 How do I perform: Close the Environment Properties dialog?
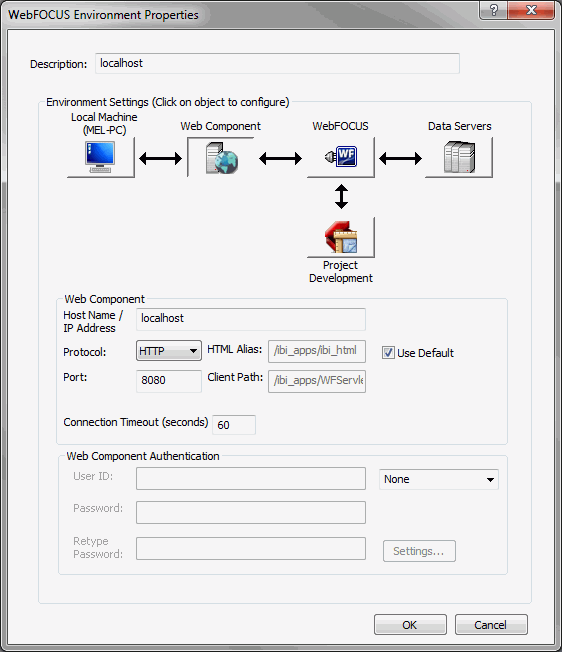(531, 10)
